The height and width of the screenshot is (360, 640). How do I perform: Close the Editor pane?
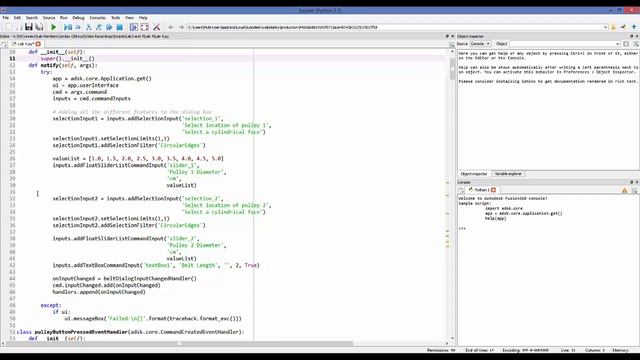[x=452, y=36]
